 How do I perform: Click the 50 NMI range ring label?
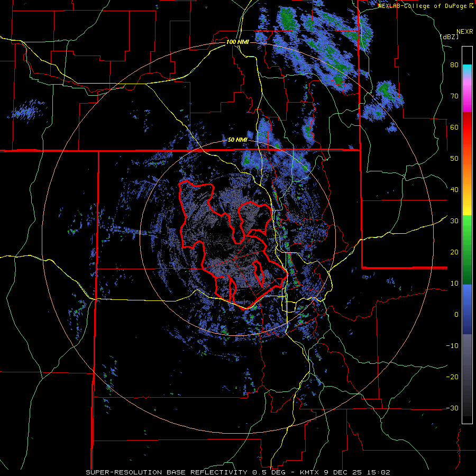(x=237, y=140)
